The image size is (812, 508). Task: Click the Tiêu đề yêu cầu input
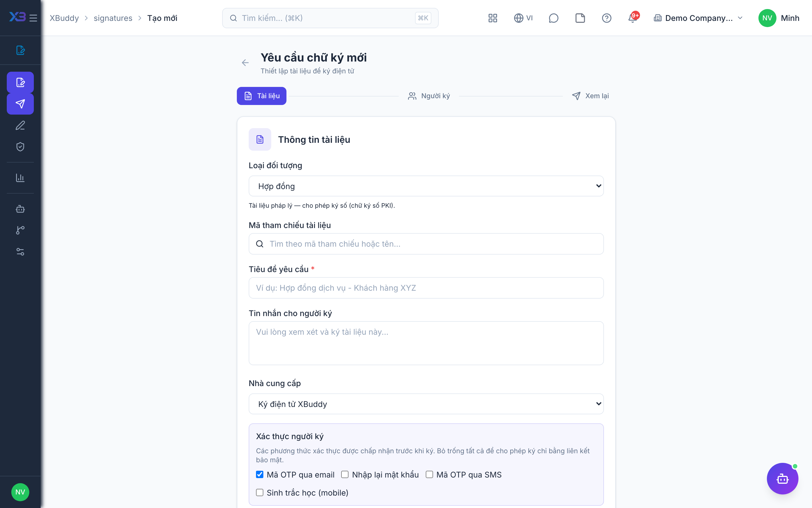tap(426, 288)
